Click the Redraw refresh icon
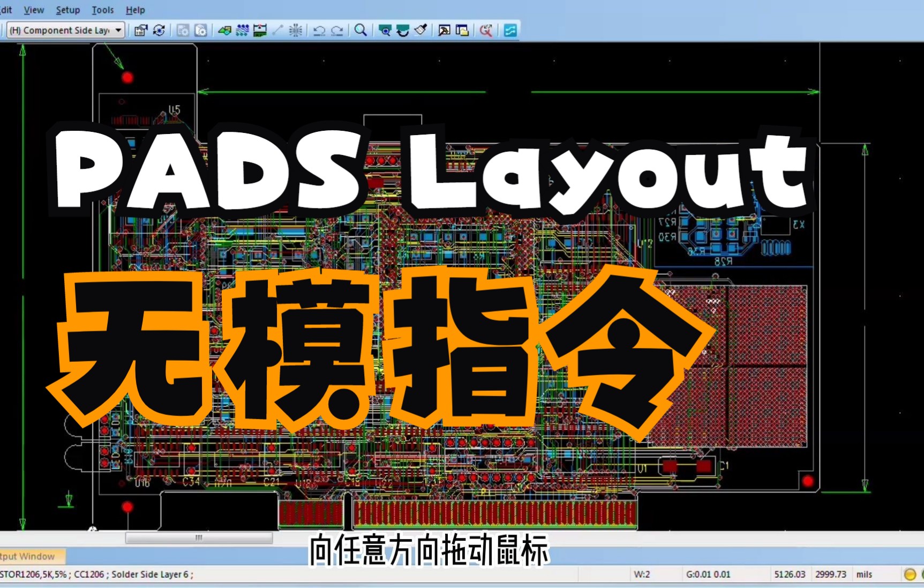 tap(403, 30)
